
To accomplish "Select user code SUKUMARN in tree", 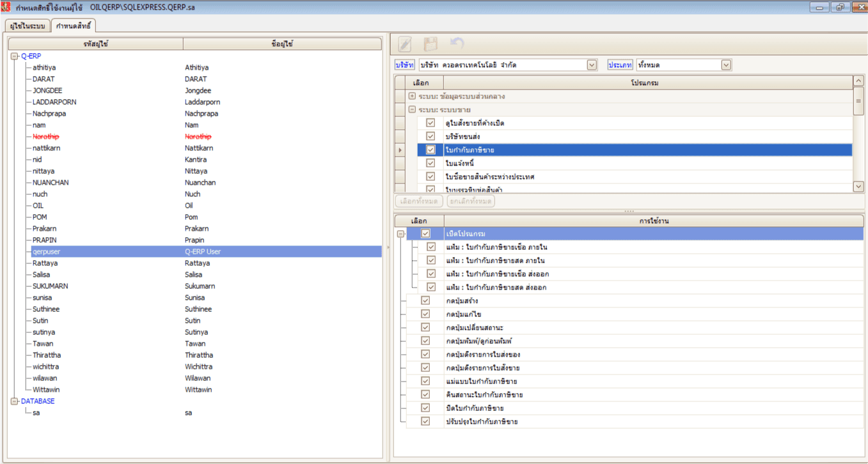I will [x=51, y=286].
